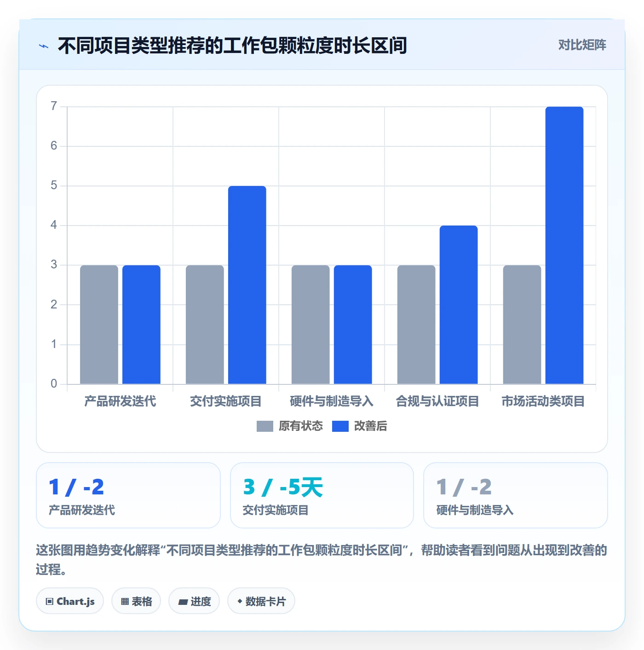Click the gray 原有状态 bar for 交付实施项目

pos(205,325)
